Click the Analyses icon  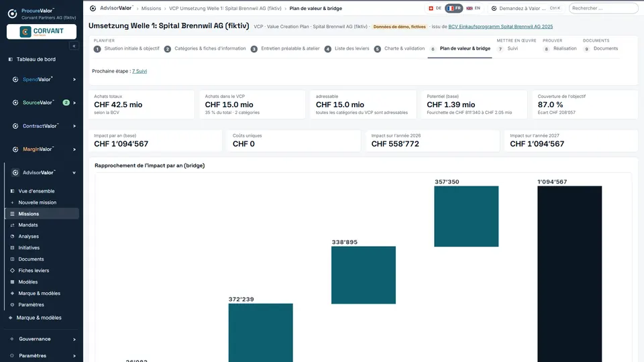(12, 237)
